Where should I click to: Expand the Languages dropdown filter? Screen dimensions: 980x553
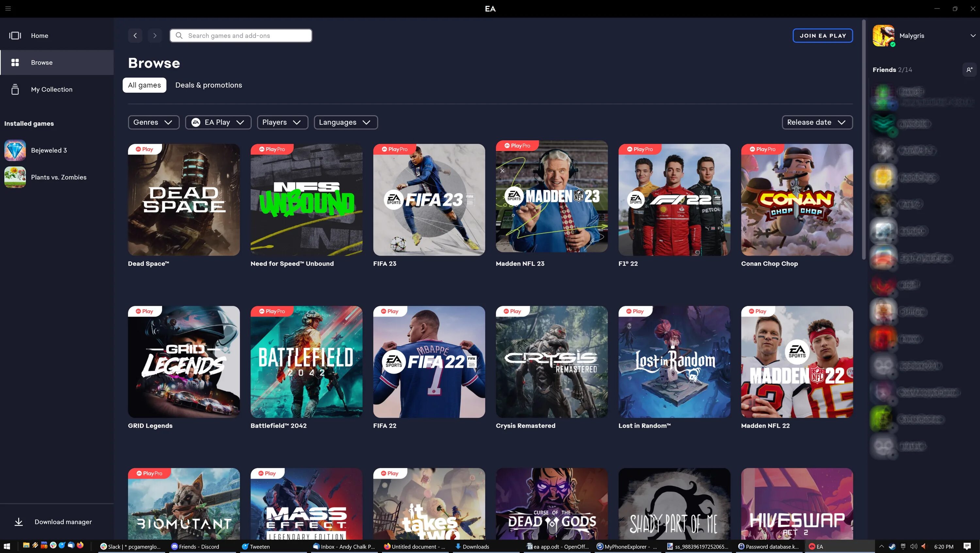345,122
